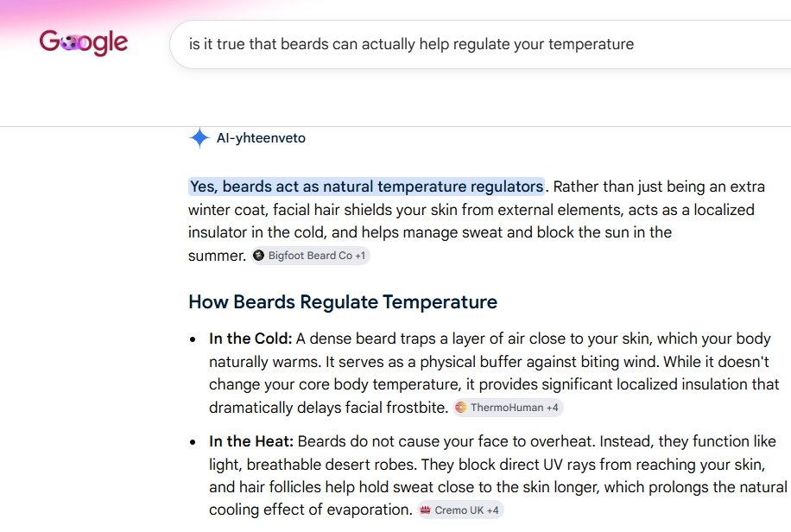Click the "+1" count on Bigfoot chip
Screen dimensions: 791x532
click(360, 256)
